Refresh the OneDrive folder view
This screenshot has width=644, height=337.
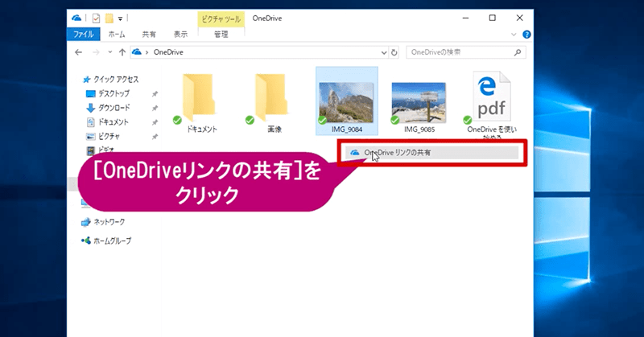[394, 52]
